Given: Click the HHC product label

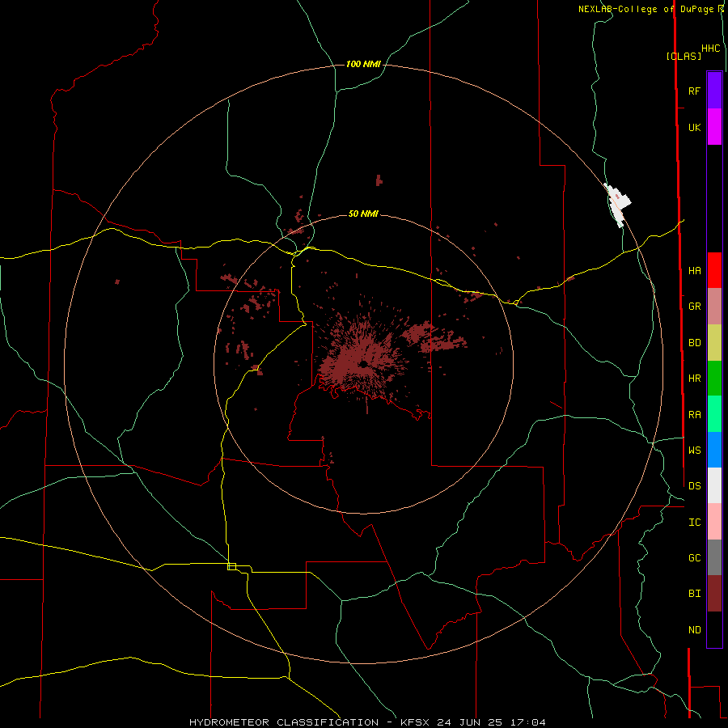Looking at the screenshot, I should (x=710, y=49).
